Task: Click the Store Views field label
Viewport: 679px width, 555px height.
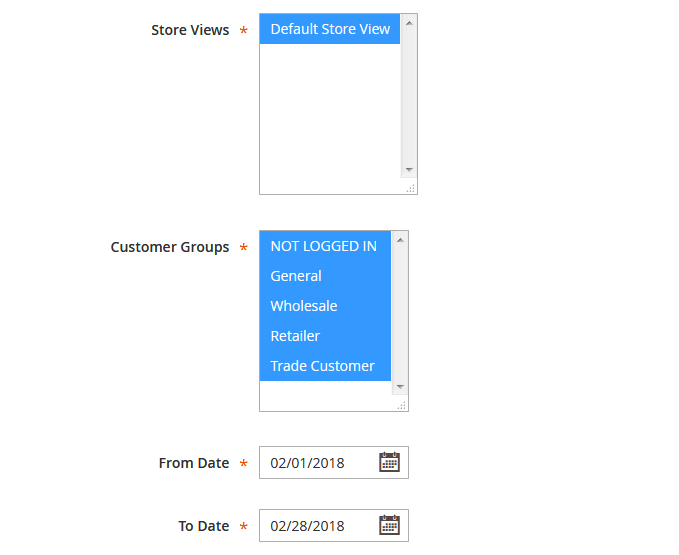Action: [x=190, y=30]
